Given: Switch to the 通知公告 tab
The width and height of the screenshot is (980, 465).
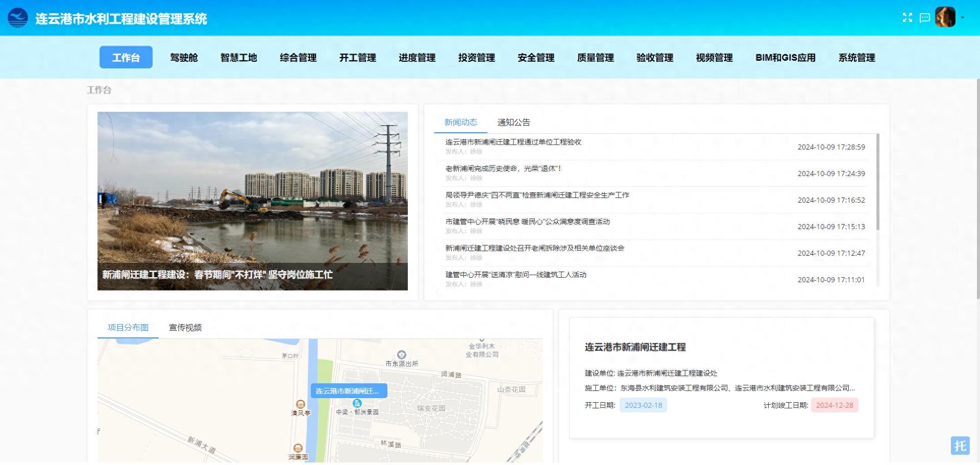Looking at the screenshot, I should 514,123.
